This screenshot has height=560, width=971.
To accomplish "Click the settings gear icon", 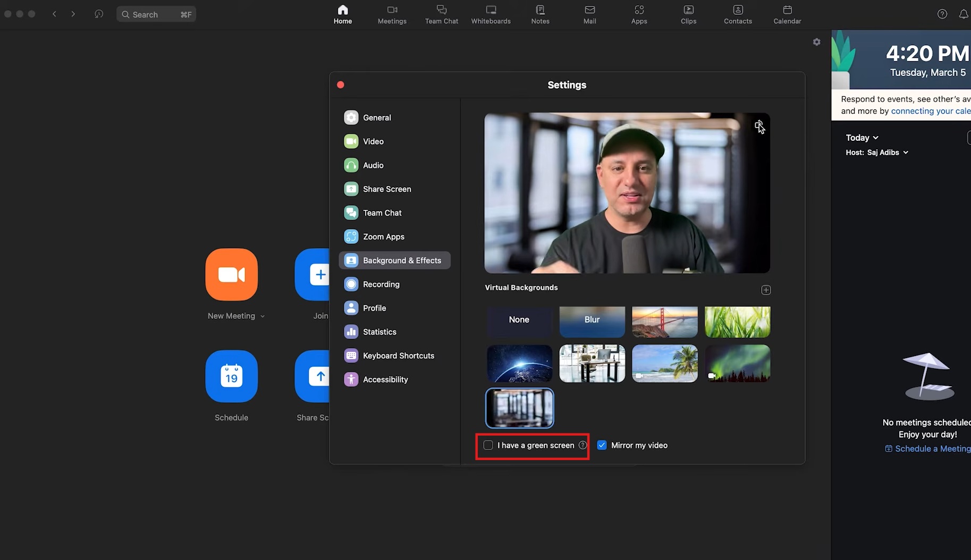I will coord(817,42).
